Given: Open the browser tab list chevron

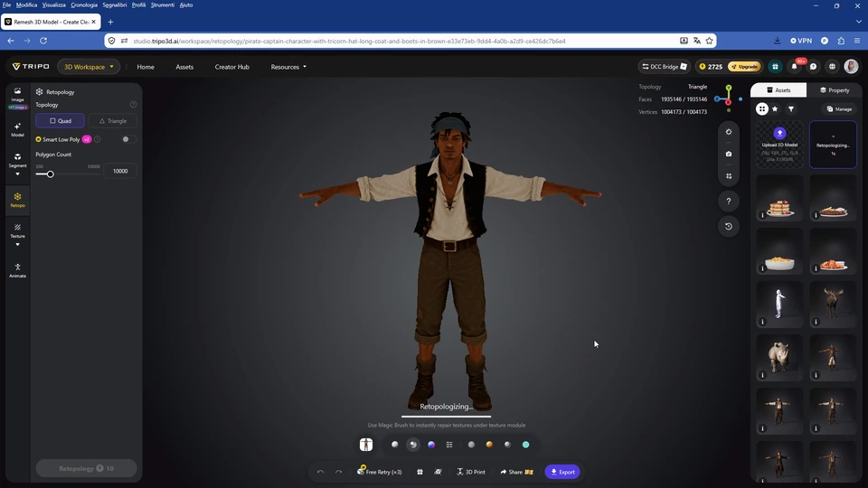Looking at the screenshot, I should point(859,22).
